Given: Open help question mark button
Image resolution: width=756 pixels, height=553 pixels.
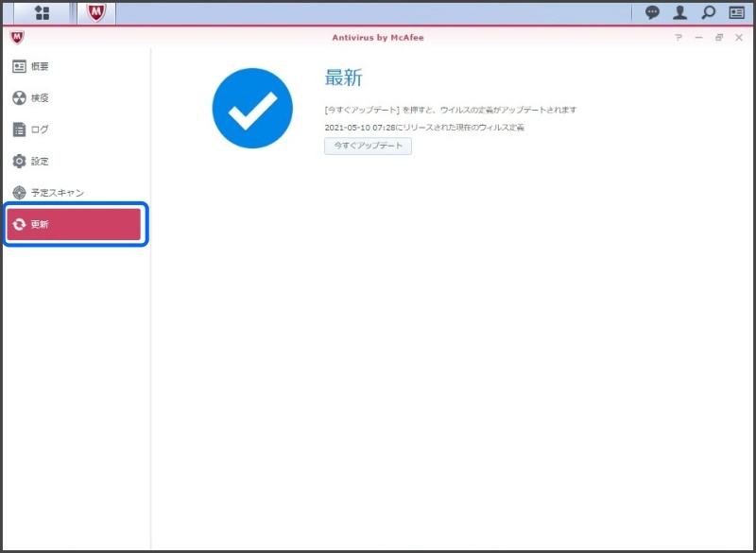Looking at the screenshot, I should [x=679, y=38].
